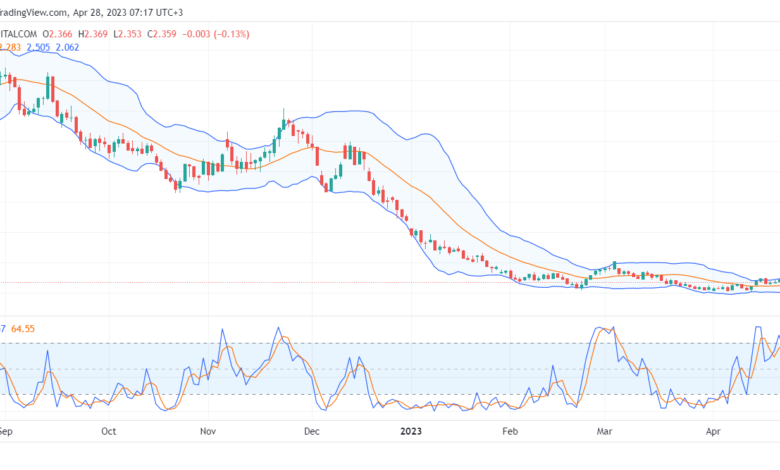Click the open price value O2.366
This screenshot has height=470, width=780.
[57, 34]
